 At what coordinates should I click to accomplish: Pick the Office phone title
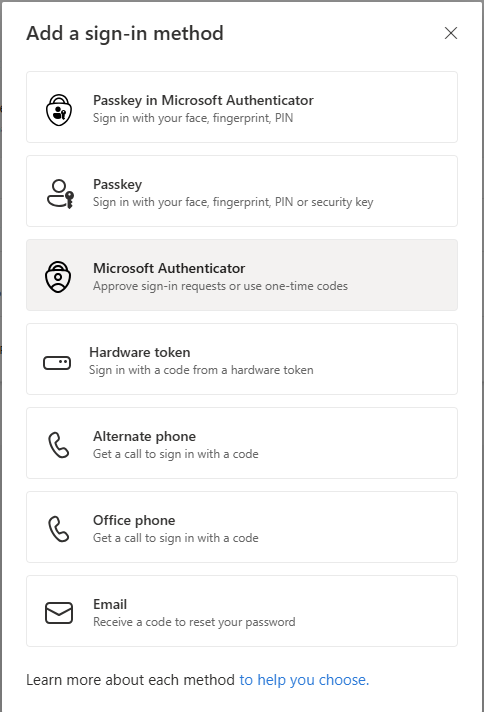click(x=134, y=520)
